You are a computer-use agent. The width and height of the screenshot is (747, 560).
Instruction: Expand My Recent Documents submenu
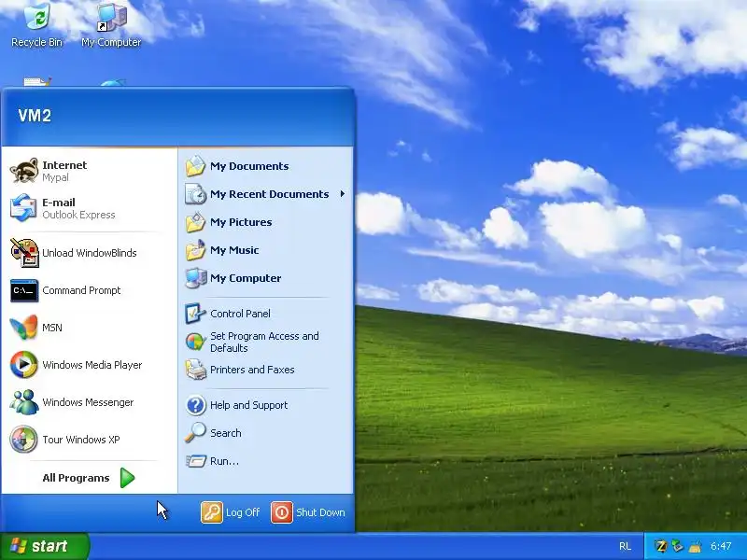pos(266,194)
